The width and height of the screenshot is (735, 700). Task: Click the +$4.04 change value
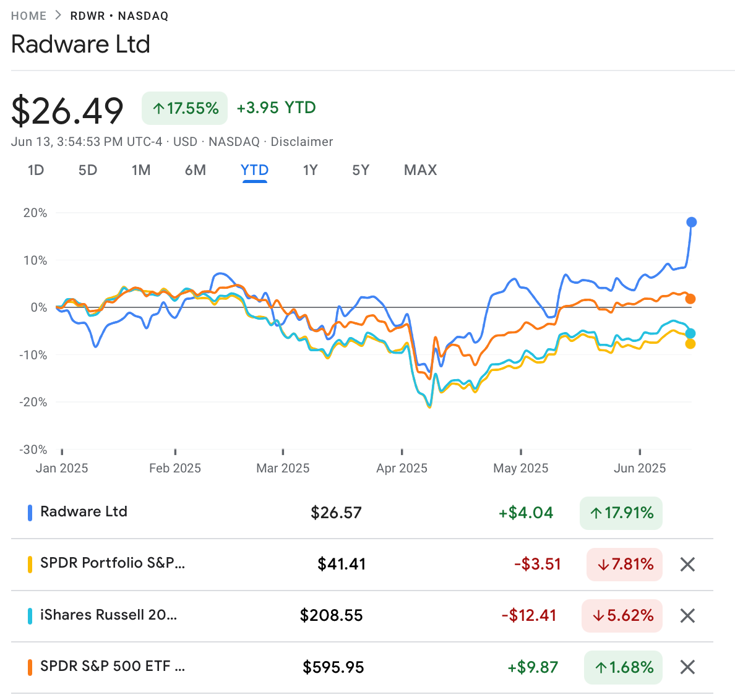coord(525,513)
